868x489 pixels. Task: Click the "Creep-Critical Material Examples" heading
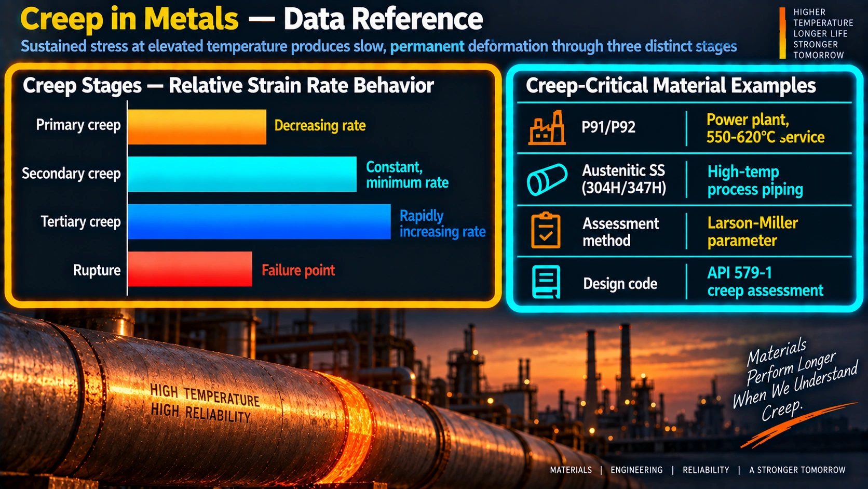(671, 86)
